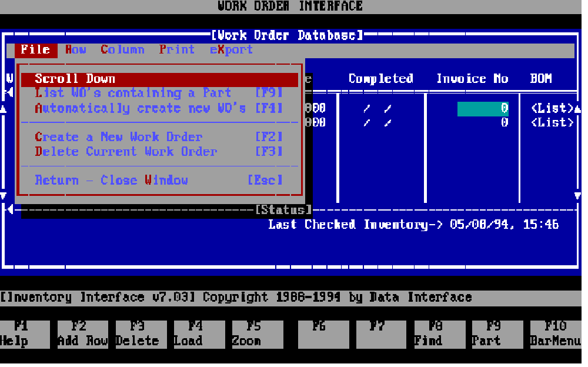588x367 pixels.
Task: Click the Inventory Interface copyright line
Action: (236, 298)
